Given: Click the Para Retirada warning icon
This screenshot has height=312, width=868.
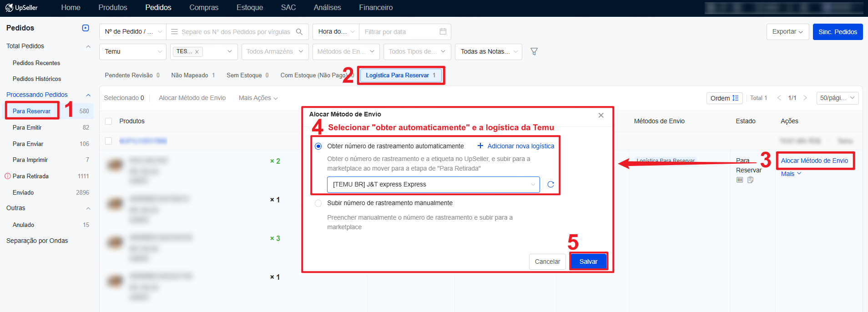Looking at the screenshot, I should coord(8,176).
